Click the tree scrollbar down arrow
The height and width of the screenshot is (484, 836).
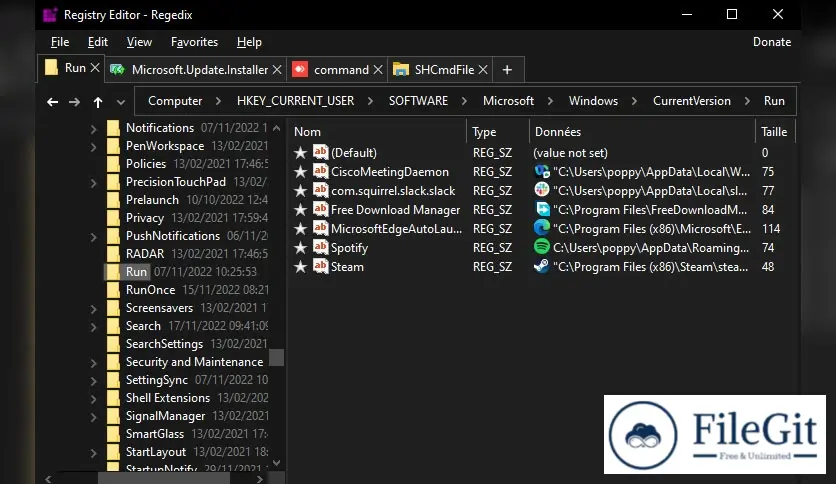click(x=276, y=463)
